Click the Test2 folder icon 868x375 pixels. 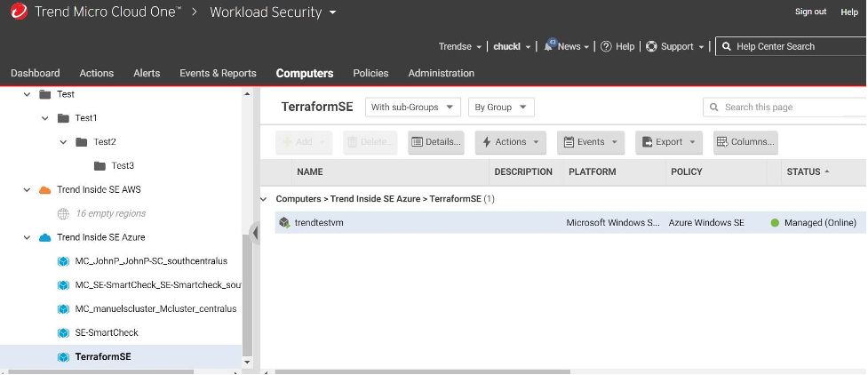(x=82, y=142)
